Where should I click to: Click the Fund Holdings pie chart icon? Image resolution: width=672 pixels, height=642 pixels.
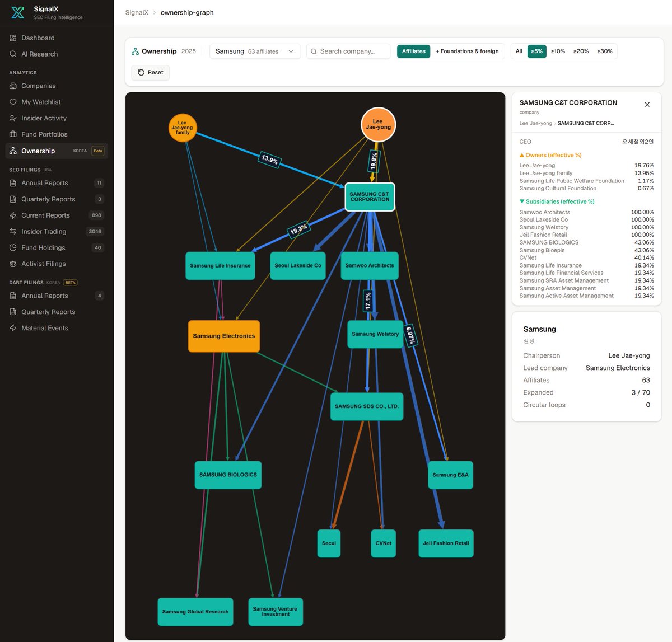pyautogui.click(x=13, y=248)
